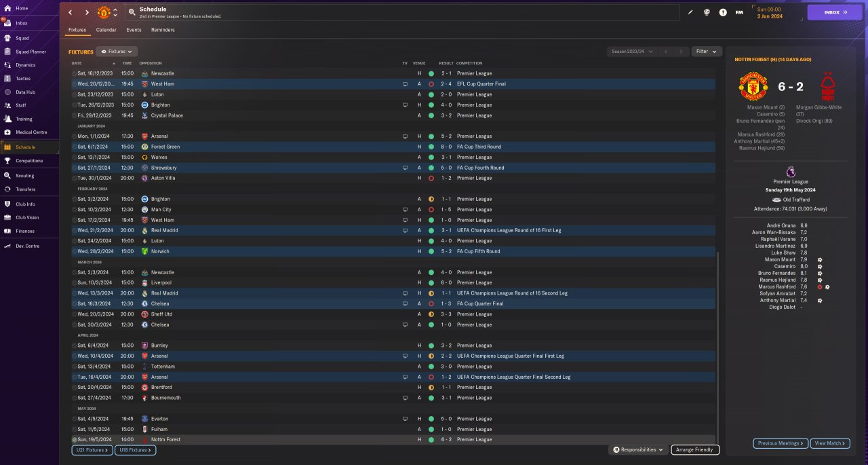Go forward with the right arrow

(x=87, y=12)
